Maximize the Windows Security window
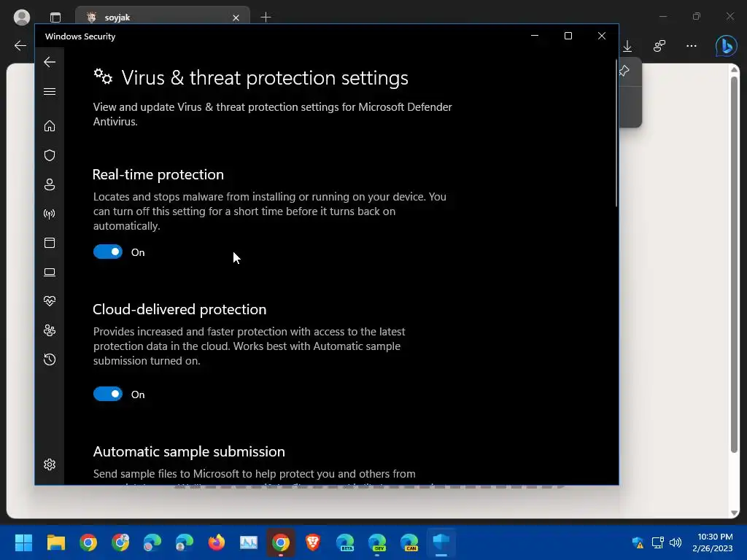 pos(568,36)
